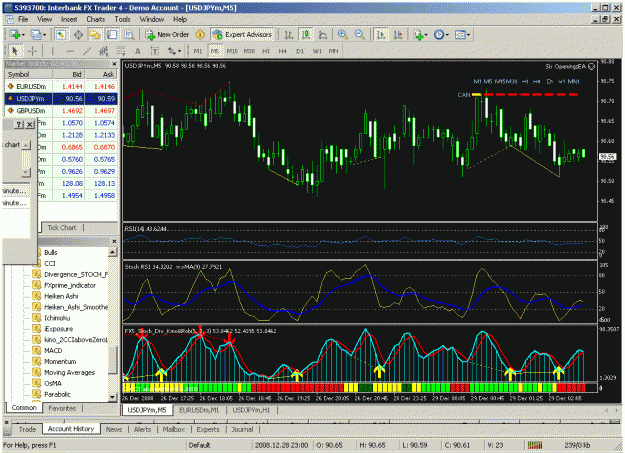
Task: Switch to M30 timeframe
Action: (249, 51)
